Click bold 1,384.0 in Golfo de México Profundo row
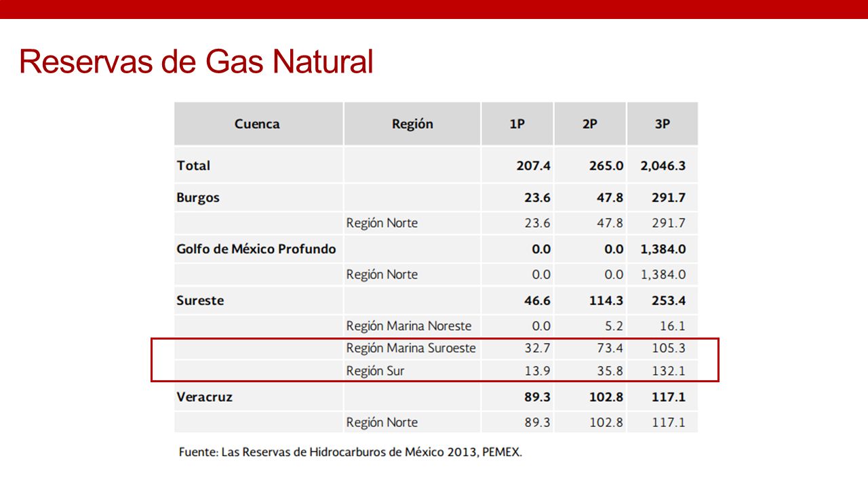This screenshot has width=868, height=488. (663, 249)
